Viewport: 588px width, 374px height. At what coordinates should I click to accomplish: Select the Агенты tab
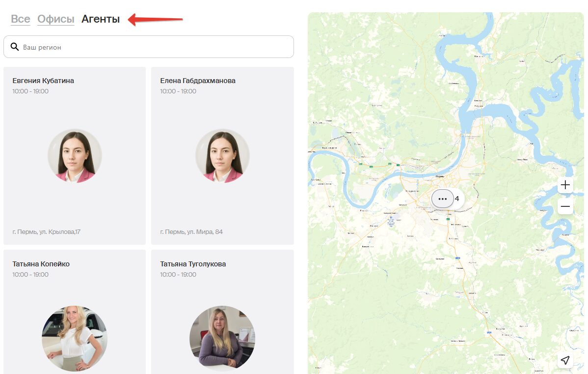101,19
